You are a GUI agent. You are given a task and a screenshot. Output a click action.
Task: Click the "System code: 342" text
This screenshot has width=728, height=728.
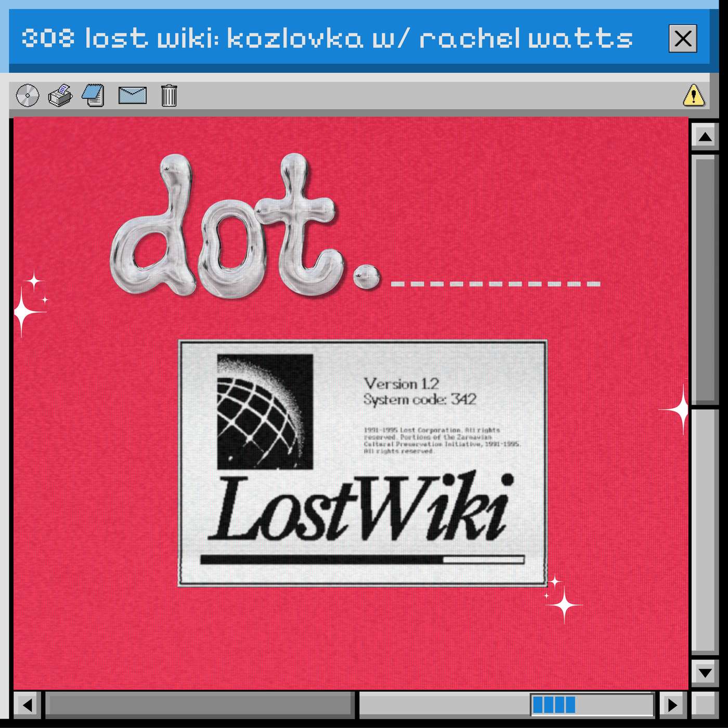(x=420, y=399)
